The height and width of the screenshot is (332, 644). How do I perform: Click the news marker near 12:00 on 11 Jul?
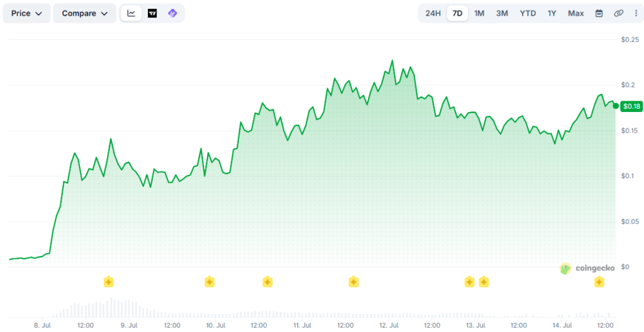click(x=353, y=282)
